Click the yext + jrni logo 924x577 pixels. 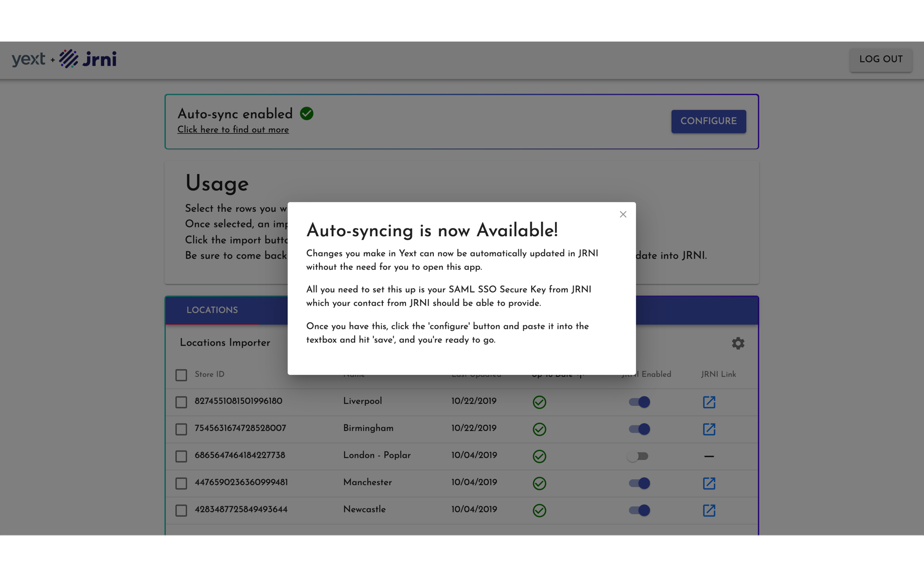[64, 59]
